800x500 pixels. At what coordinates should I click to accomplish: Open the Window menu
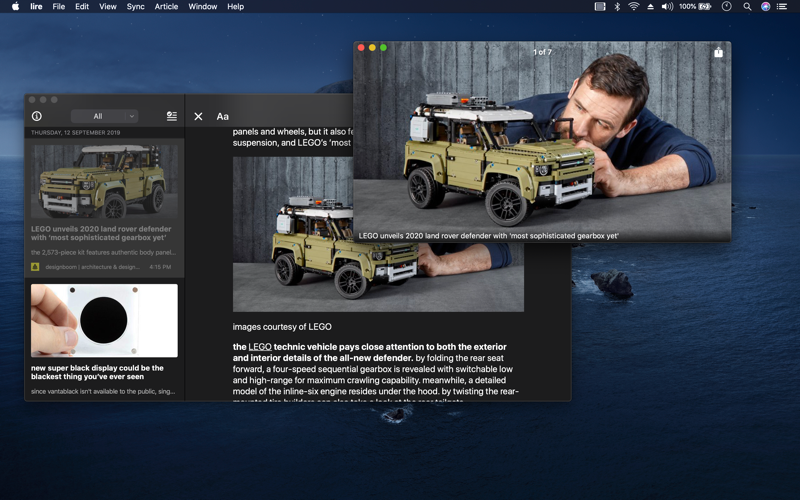point(203,7)
